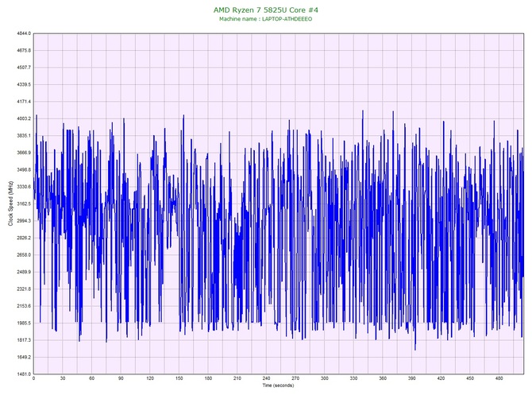532x399 pixels.
Task: Click the 4675.8 y-axis value
Action: coord(24,51)
